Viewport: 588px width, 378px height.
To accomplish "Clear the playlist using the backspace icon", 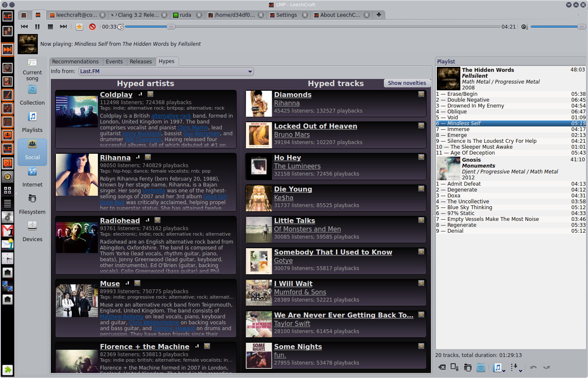I will 442,367.
